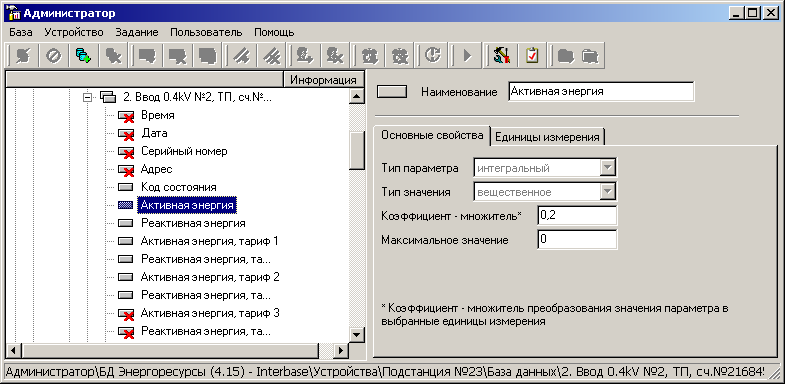Click the Коэффициент - множитель field
Screen dimensions: 785x384
tap(577, 216)
